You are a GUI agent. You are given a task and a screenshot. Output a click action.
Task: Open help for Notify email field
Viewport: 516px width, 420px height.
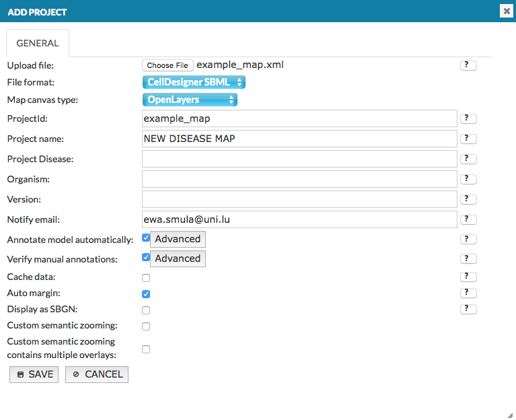(x=468, y=219)
